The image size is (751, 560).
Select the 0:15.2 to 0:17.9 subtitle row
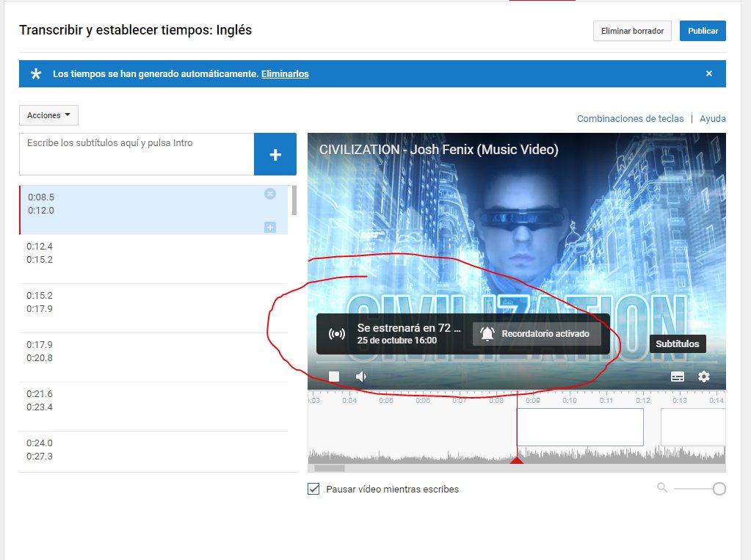153,308
